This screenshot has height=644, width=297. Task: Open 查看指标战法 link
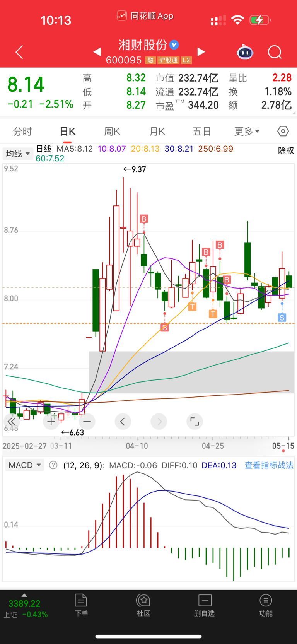click(x=269, y=465)
